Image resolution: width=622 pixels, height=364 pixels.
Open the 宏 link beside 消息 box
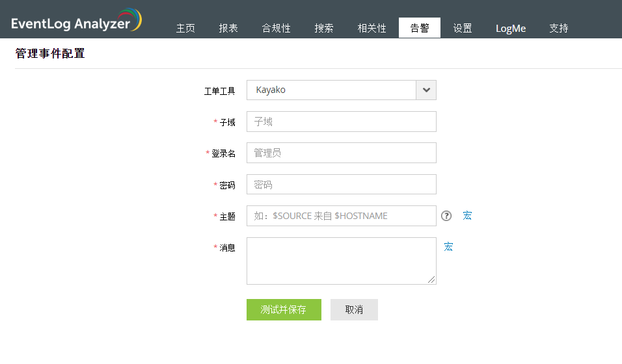coord(448,247)
